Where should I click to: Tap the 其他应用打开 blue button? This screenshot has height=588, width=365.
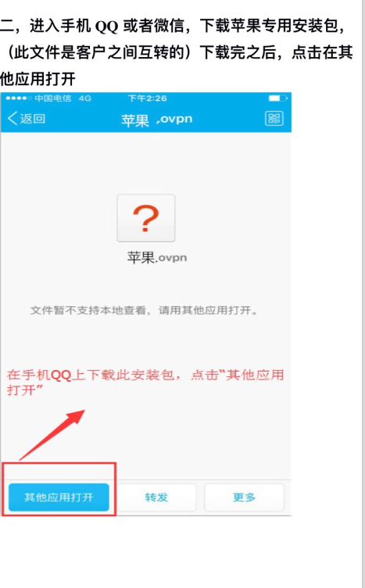59,497
